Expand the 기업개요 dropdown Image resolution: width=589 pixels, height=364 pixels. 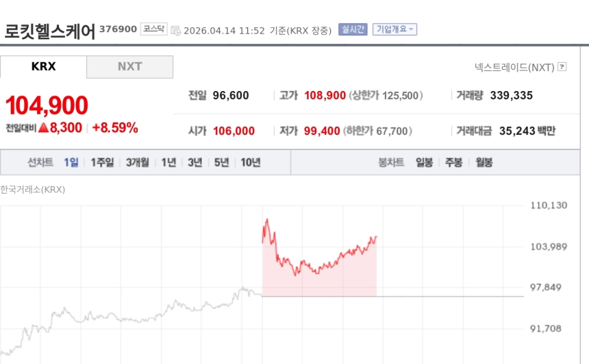(394, 29)
